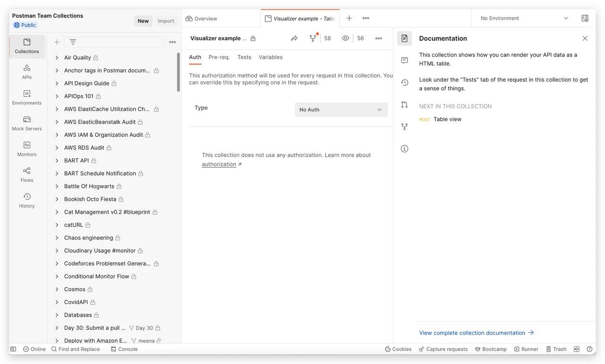
Task: Open the No Environment dropdown
Action: pos(524,18)
